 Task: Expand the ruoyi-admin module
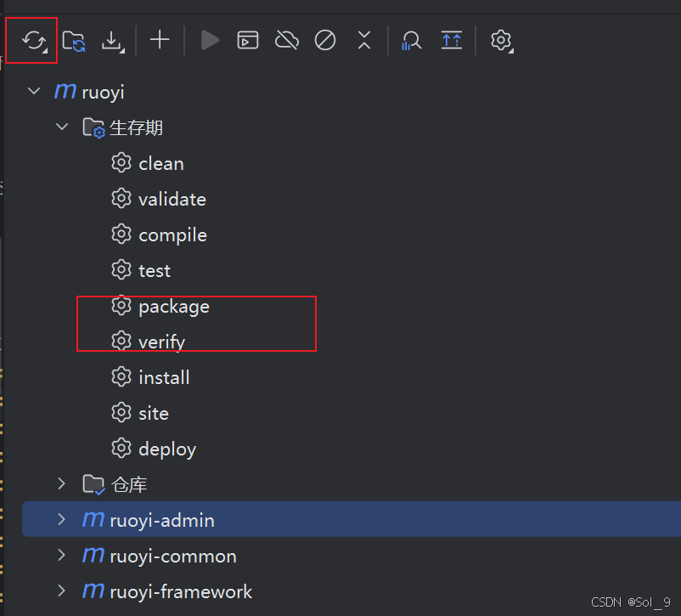pyautogui.click(x=61, y=519)
